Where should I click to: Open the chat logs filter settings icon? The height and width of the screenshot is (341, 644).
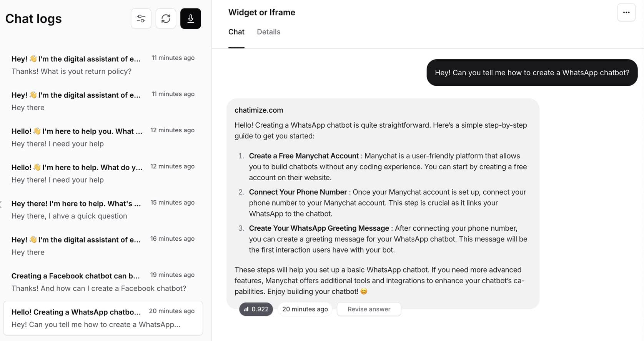[x=141, y=18]
